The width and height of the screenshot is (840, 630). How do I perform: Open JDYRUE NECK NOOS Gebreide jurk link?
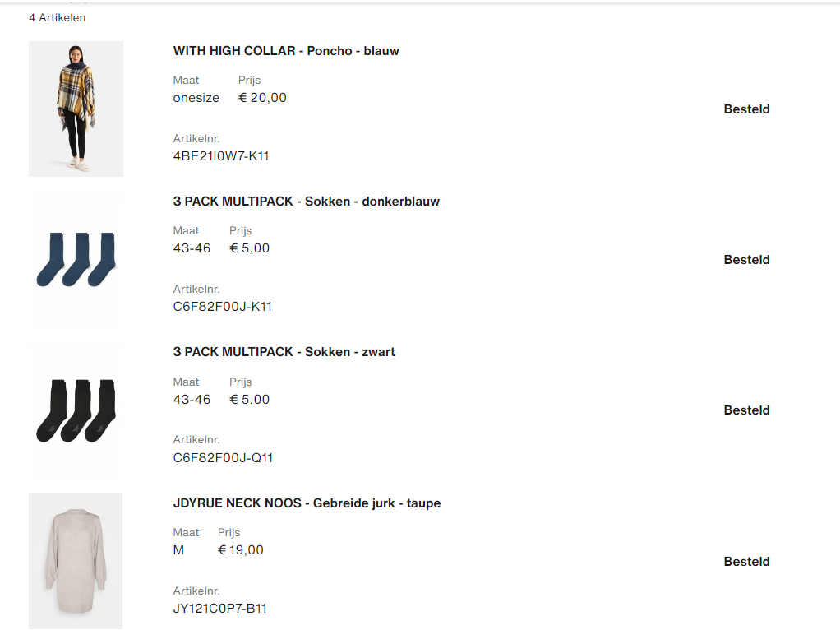(x=306, y=503)
